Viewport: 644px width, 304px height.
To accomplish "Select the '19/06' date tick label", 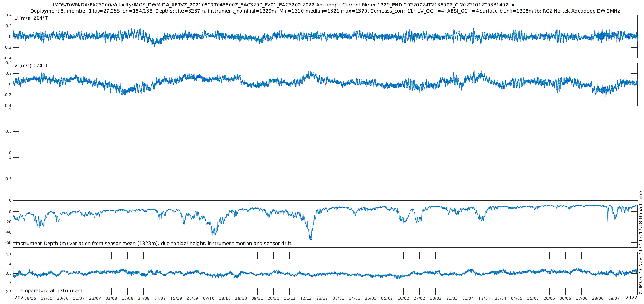I will tap(46, 298).
